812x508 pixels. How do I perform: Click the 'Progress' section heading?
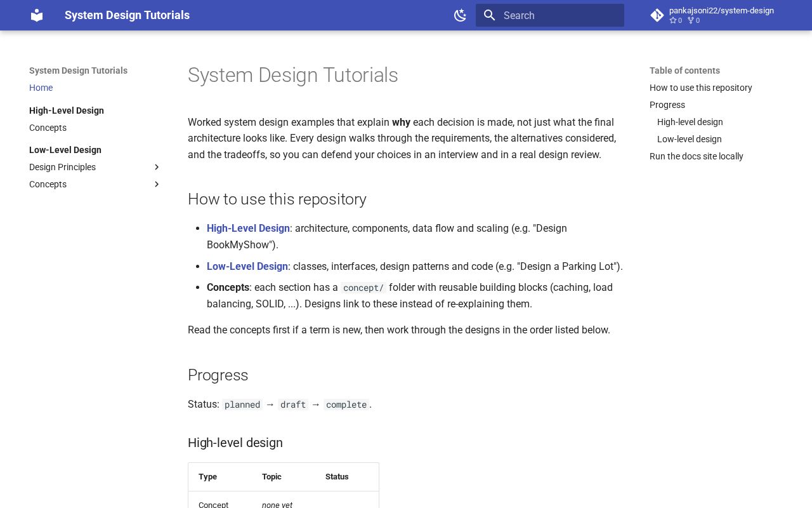(x=218, y=375)
